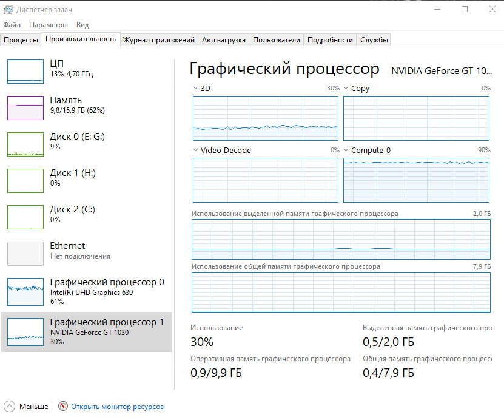Image resolution: width=504 pixels, height=420 pixels.
Task: Switch to the Процессы tab
Action: pyautogui.click(x=21, y=40)
